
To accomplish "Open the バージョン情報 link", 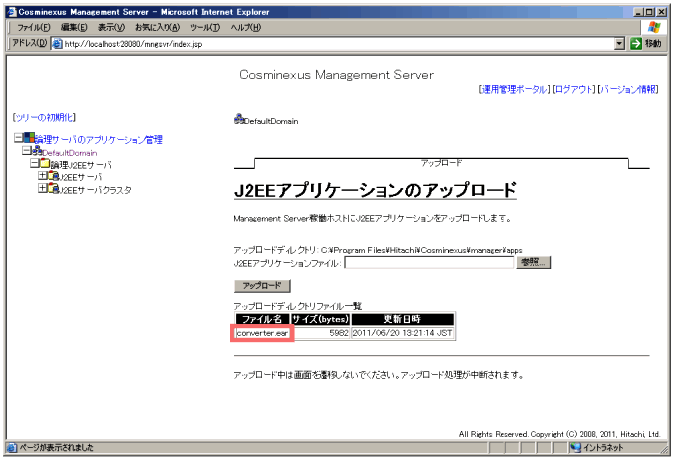I will coord(628,89).
